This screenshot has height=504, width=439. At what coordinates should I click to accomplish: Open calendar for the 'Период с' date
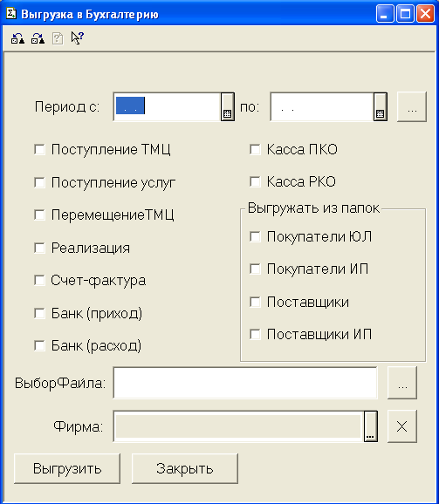point(228,106)
